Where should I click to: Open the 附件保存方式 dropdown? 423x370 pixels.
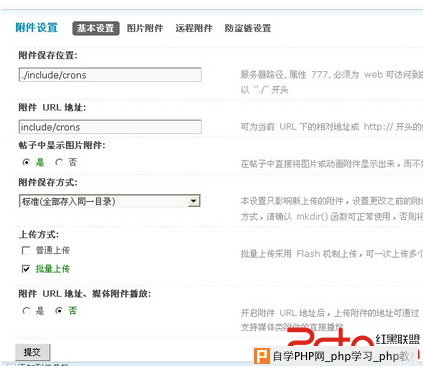click(x=110, y=201)
